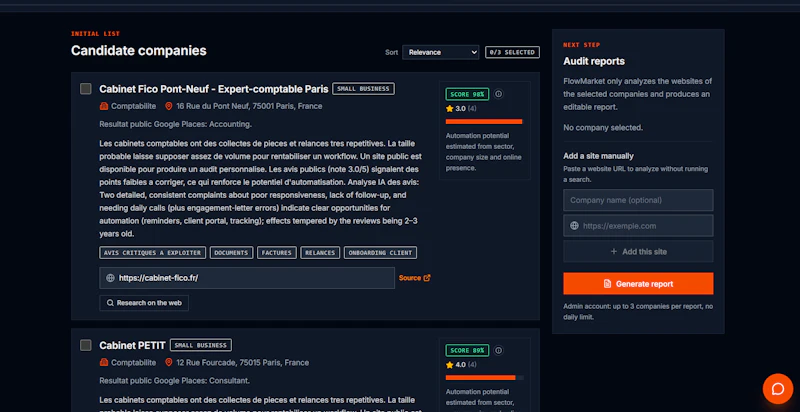Click 'No company selected.' text
Viewport: 800px width, 412px height.
[603, 127]
